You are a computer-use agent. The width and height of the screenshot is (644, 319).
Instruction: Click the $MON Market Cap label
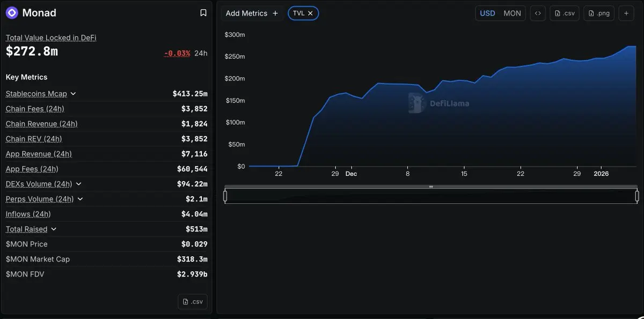point(38,259)
